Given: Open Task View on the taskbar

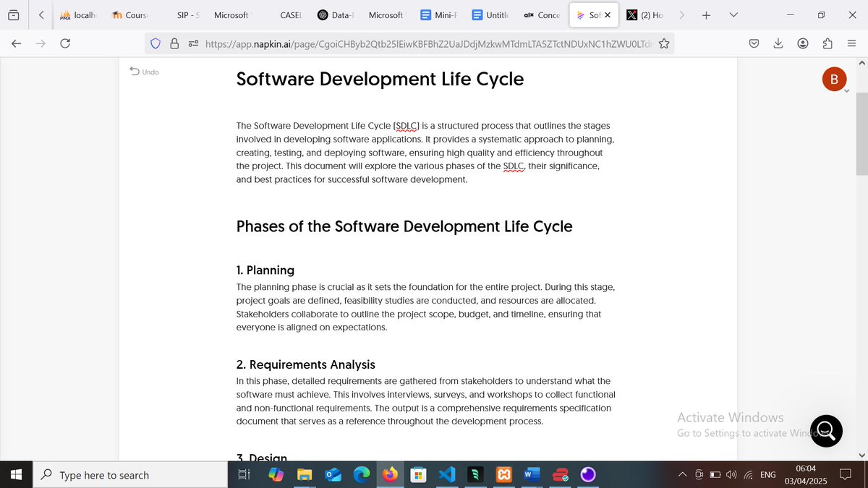Looking at the screenshot, I should click(244, 475).
